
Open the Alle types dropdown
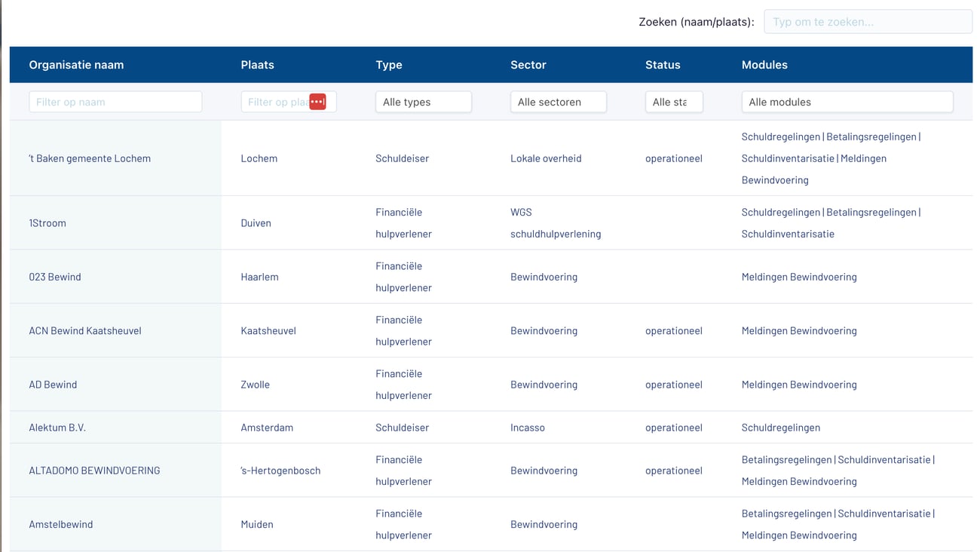click(x=423, y=102)
